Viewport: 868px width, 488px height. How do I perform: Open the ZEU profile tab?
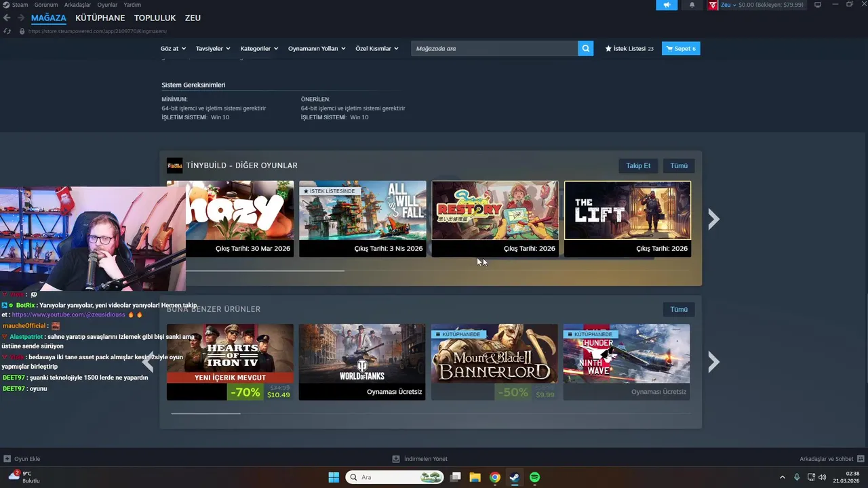pos(193,18)
